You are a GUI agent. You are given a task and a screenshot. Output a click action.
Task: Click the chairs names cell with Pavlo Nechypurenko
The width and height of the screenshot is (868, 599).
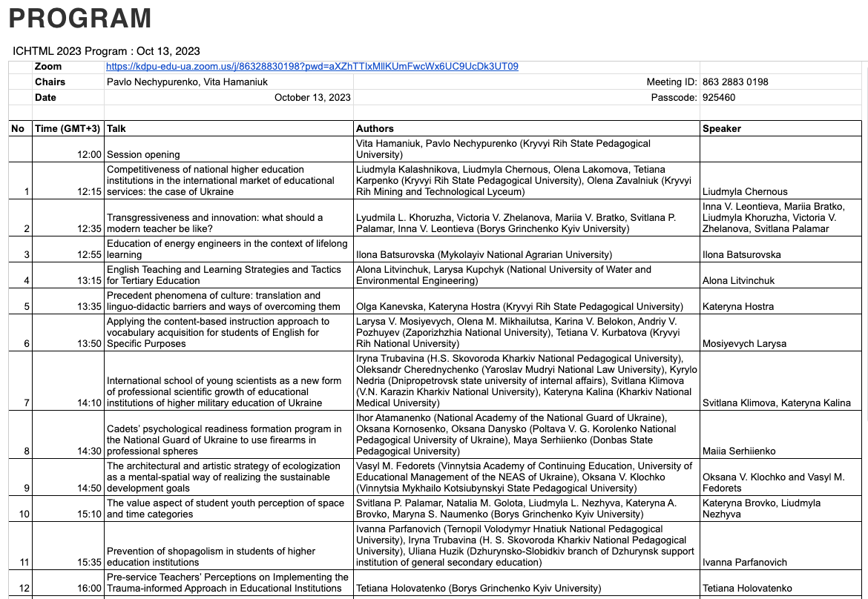pyautogui.click(x=187, y=82)
